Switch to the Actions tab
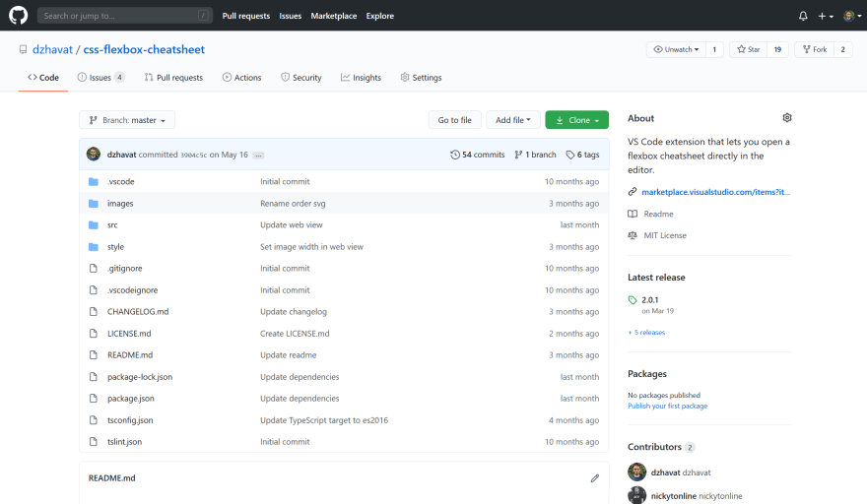Screen dimensions: 867x504 241,78
